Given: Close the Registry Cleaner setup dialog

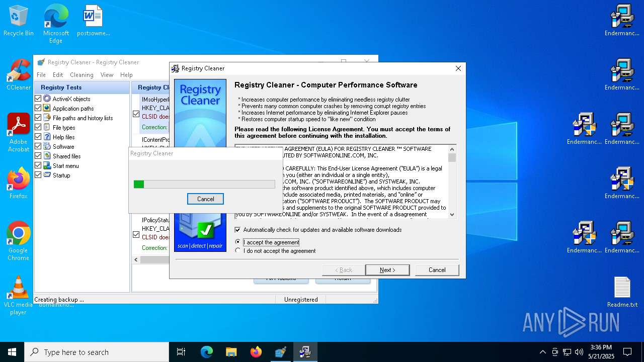Looking at the screenshot, I should pos(458,68).
